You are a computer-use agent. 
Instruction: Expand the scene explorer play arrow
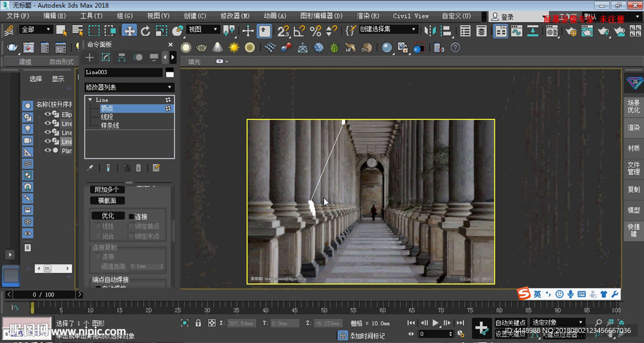(10, 255)
